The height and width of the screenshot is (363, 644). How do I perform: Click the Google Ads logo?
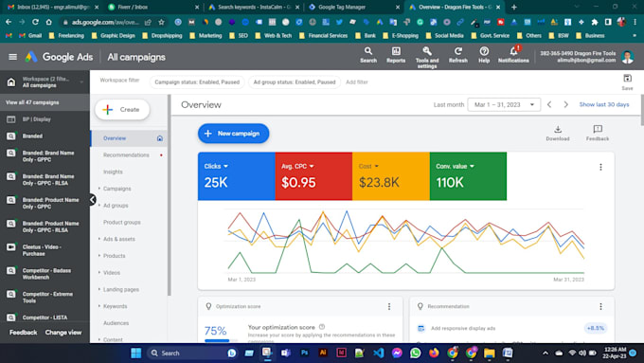click(31, 57)
